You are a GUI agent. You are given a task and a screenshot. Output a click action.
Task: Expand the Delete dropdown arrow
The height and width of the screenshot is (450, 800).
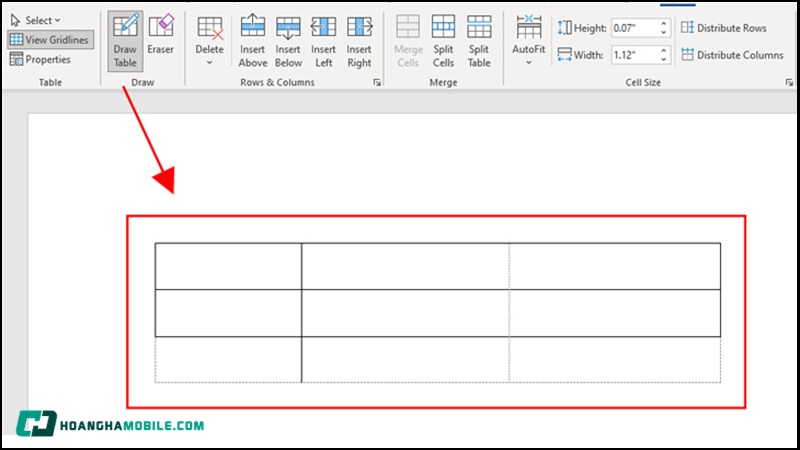(x=209, y=63)
